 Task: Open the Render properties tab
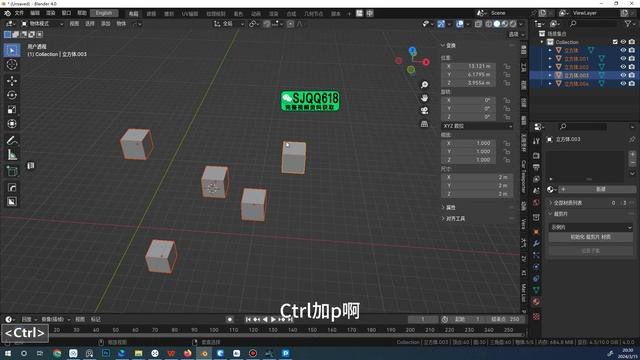536,156
